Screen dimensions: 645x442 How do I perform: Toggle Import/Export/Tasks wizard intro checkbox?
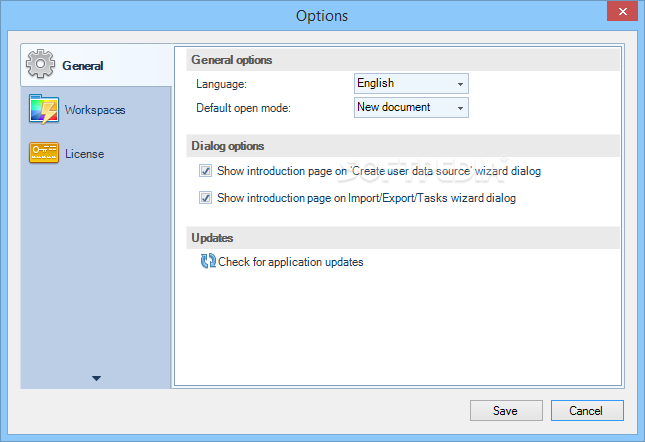point(205,198)
